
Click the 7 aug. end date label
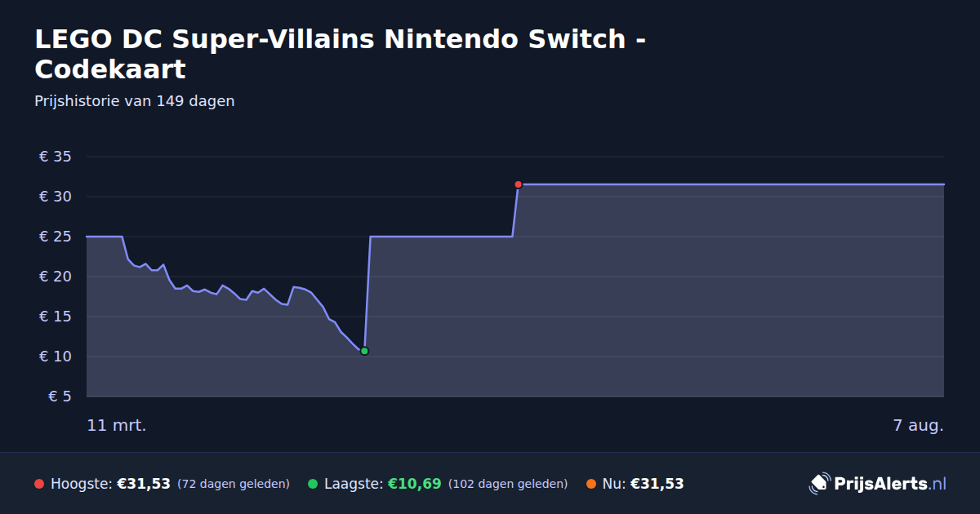click(918, 425)
